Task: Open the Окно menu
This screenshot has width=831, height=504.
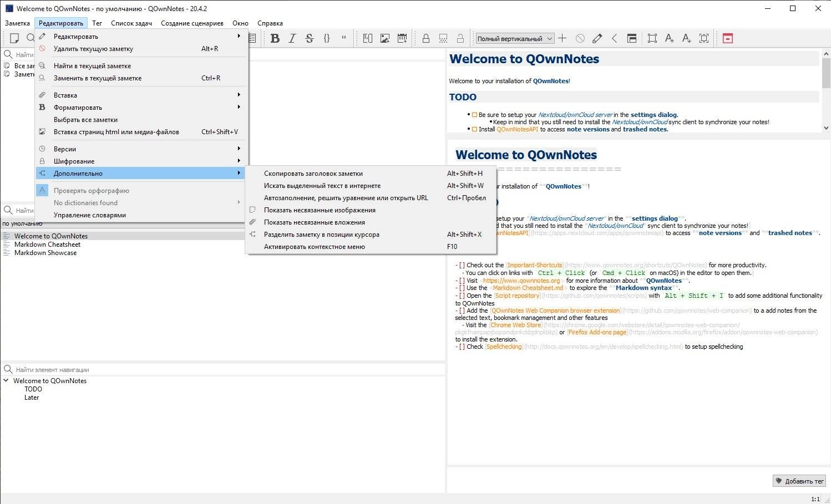Action: click(240, 23)
